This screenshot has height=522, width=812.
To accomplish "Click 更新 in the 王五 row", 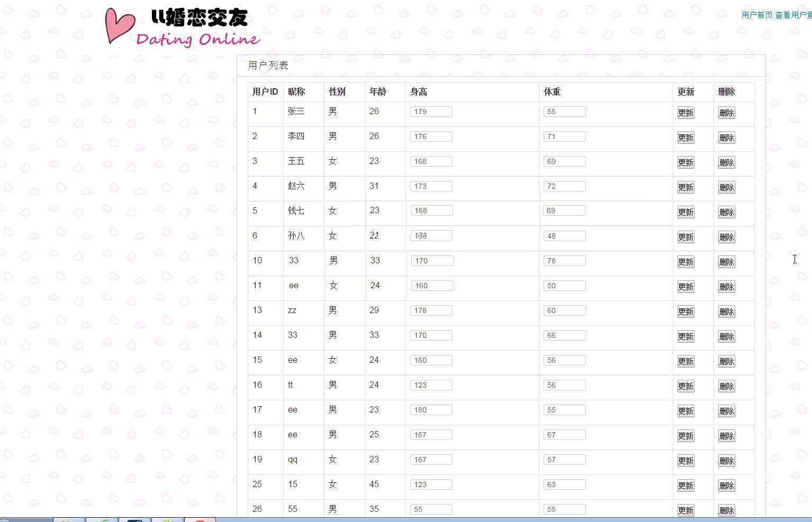I will click(685, 162).
